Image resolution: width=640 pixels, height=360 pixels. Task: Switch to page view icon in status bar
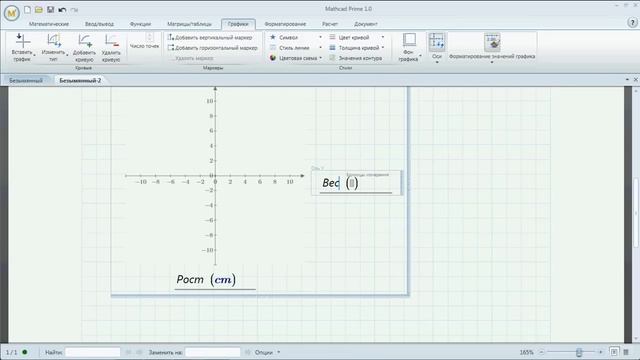point(614,352)
